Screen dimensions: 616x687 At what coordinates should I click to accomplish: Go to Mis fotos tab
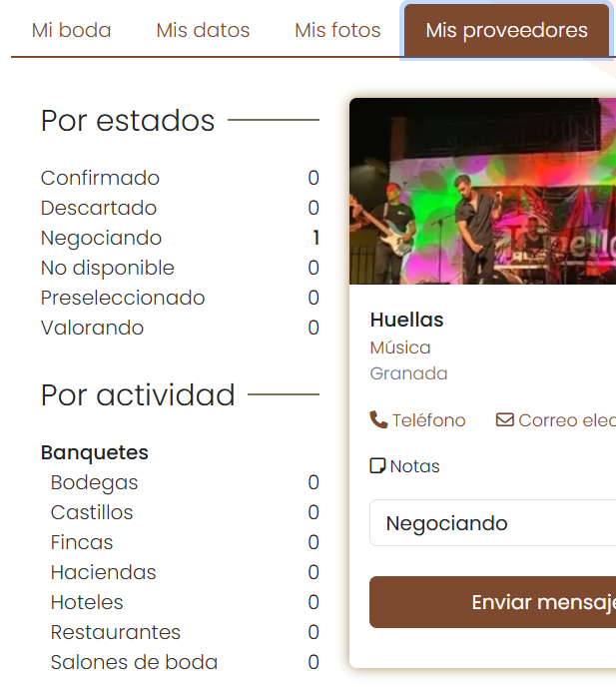pos(337,30)
